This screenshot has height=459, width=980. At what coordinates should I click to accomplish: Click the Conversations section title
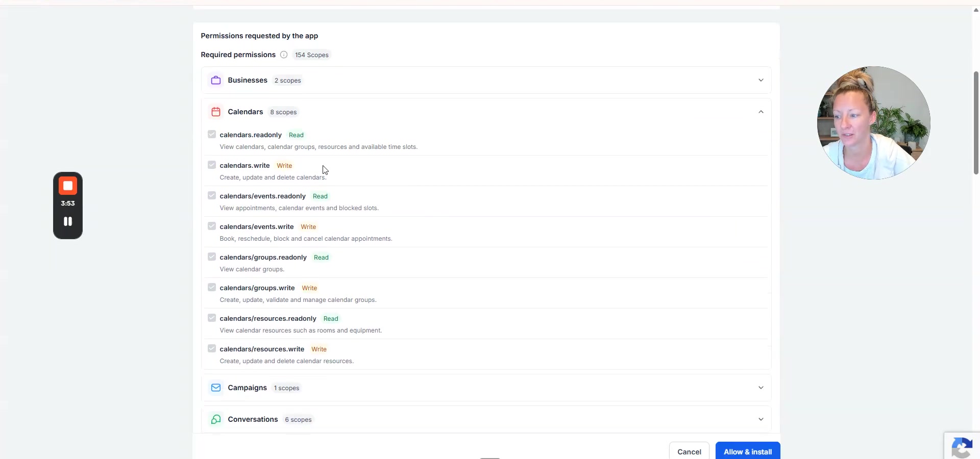coord(253,419)
